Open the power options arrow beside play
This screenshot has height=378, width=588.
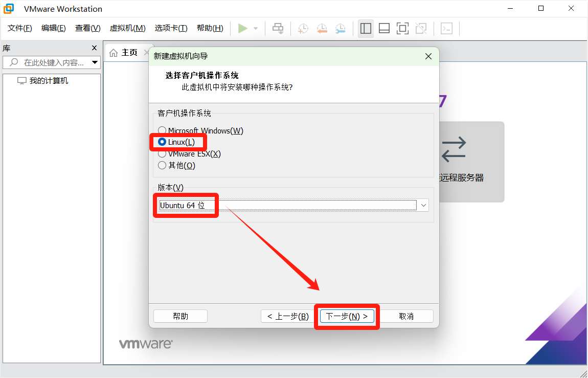coord(256,29)
